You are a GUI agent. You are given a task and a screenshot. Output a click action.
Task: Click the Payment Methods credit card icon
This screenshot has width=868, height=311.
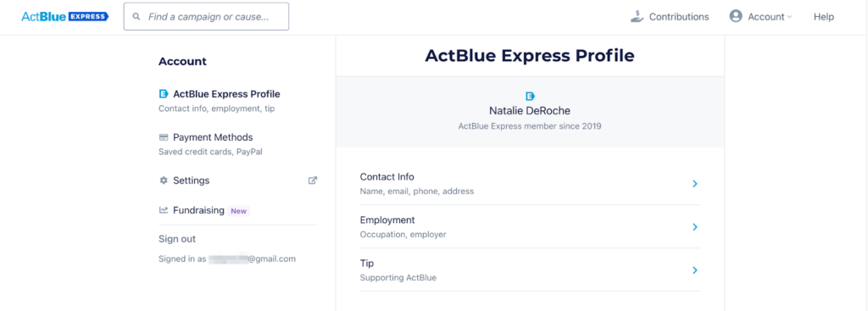tap(164, 137)
